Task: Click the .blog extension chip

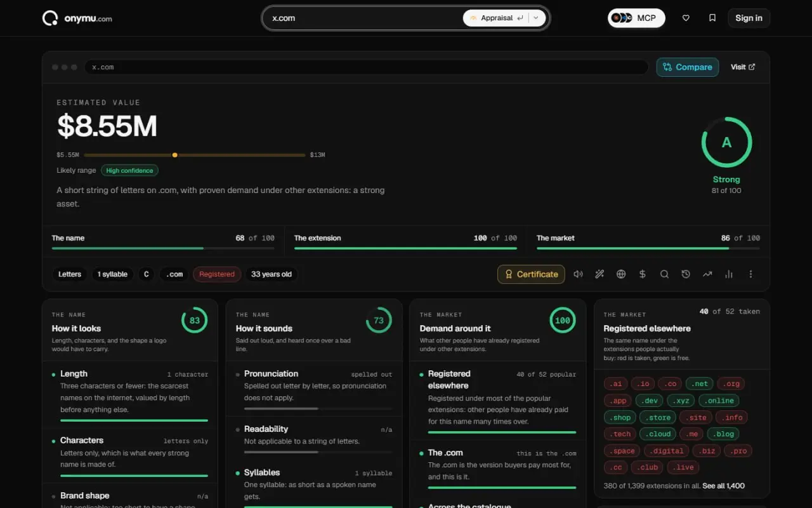Action: point(723,434)
